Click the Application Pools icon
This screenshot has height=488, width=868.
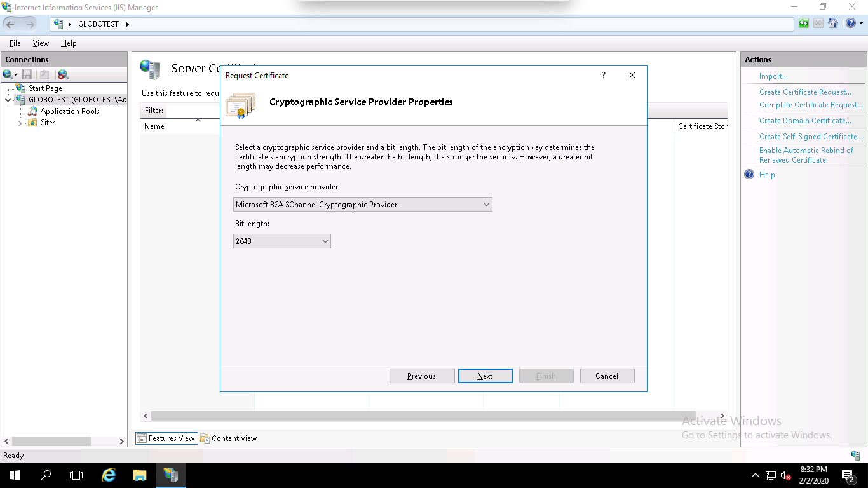[32, 111]
